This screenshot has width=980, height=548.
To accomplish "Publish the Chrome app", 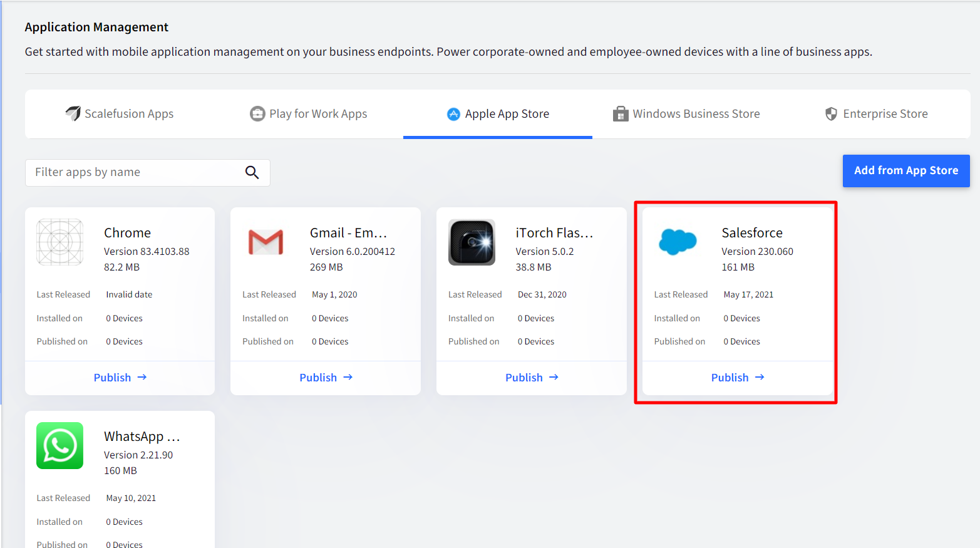I will pos(120,378).
